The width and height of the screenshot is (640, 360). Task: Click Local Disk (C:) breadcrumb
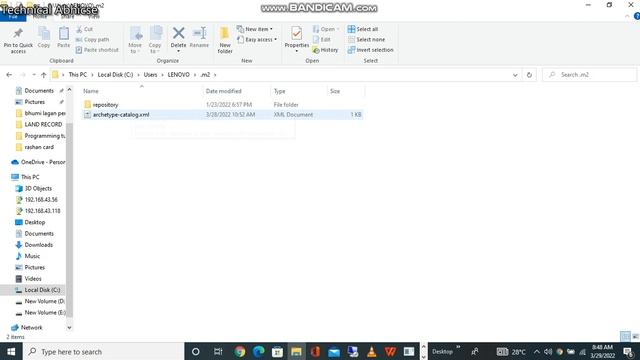pyautogui.click(x=115, y=75)
